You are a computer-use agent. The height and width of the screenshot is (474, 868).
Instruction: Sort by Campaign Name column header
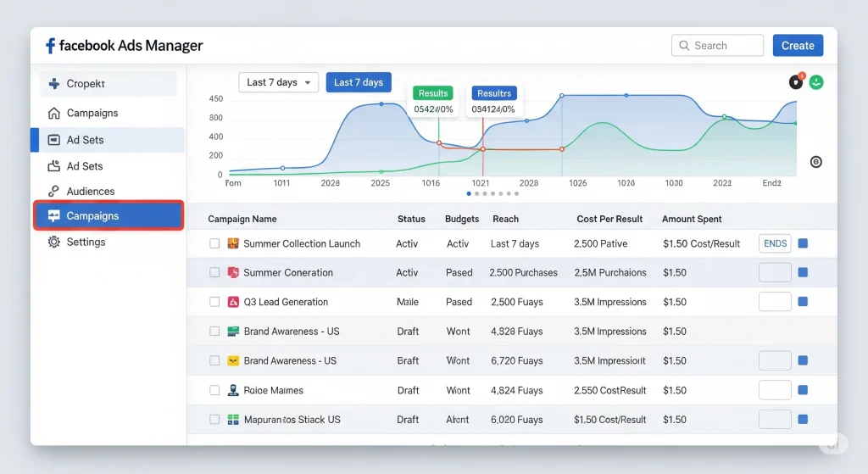(242, 219)
